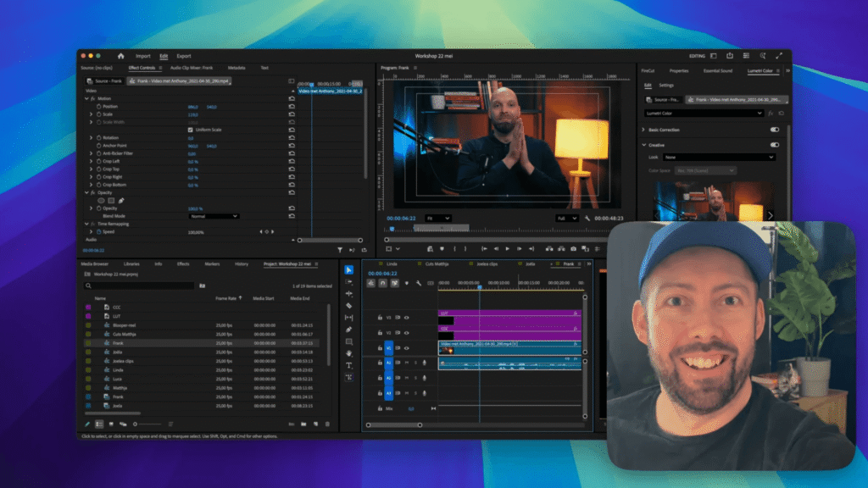Open the Fit zoom level dropdown
The height and width of the screenshot is (488, 868).
point(438,219)
